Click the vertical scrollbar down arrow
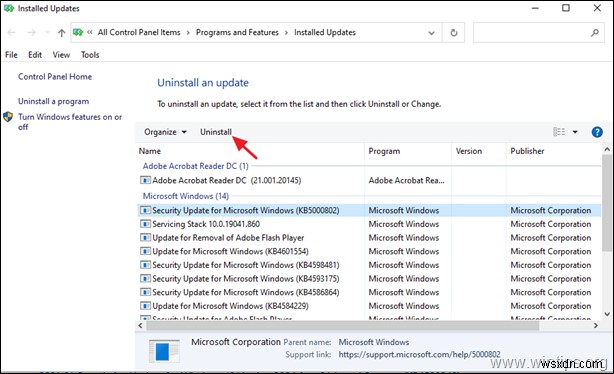 [607, 314]
